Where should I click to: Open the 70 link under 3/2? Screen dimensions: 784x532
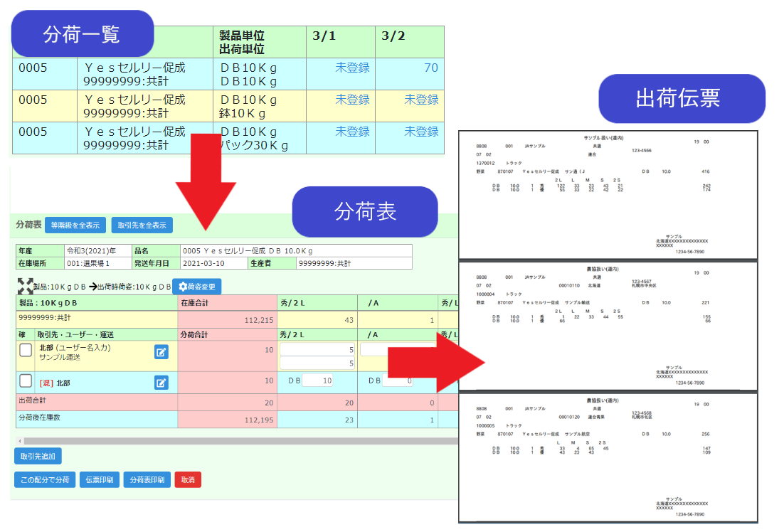[430, 68]
